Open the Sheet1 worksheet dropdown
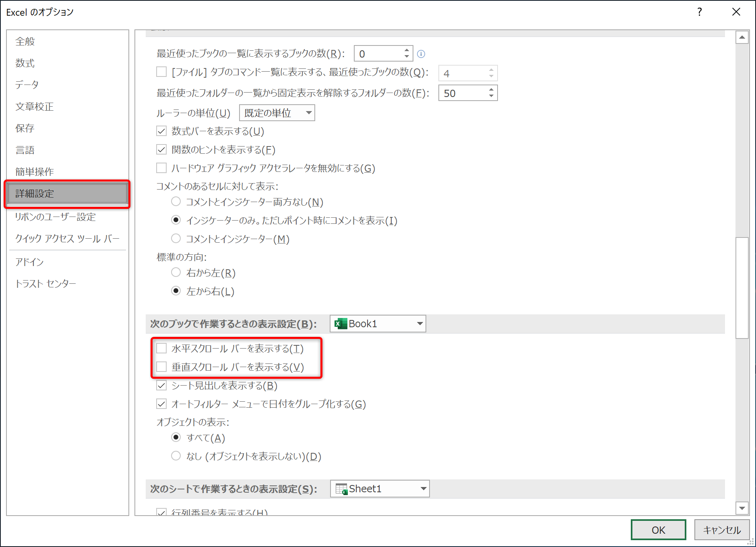Viewport: 756px width, 547px height. click(380, 489)
